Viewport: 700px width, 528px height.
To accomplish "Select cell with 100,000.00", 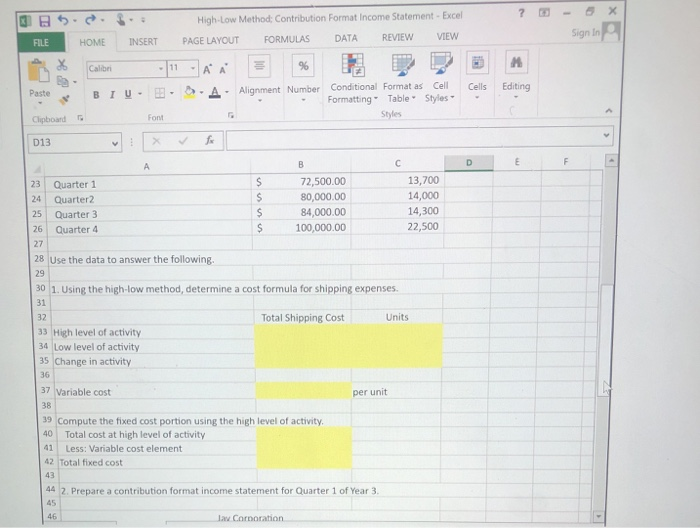I will 302,228.
